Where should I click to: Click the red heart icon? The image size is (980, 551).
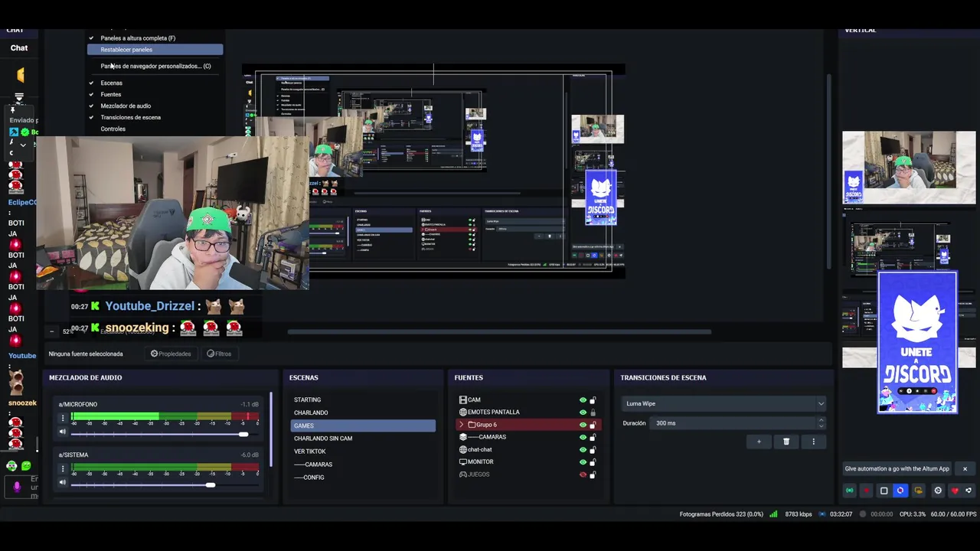coord(955,491)
